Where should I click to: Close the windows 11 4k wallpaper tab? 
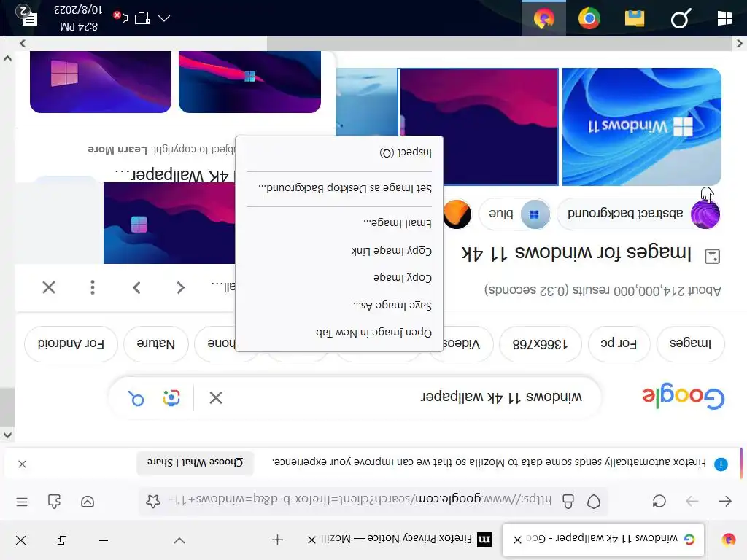517,540
